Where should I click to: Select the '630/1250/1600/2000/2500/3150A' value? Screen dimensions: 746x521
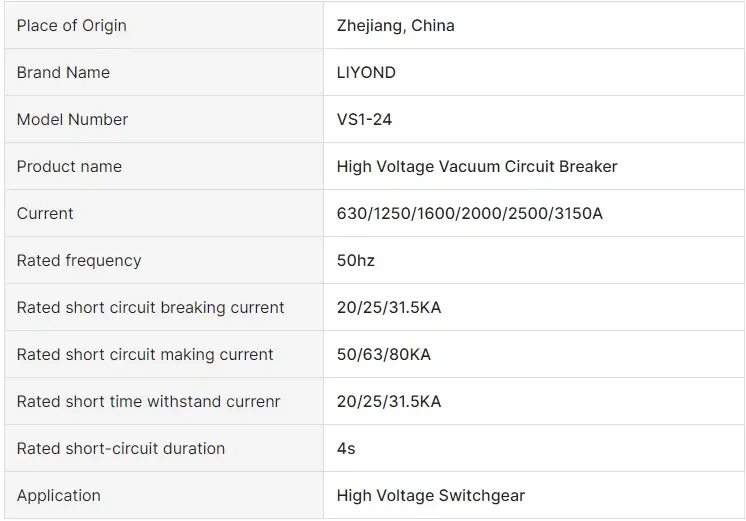tap(470, 213)
